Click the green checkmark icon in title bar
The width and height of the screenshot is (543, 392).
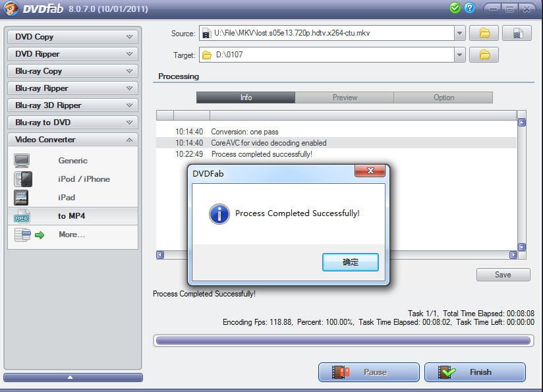pos(455,8)
